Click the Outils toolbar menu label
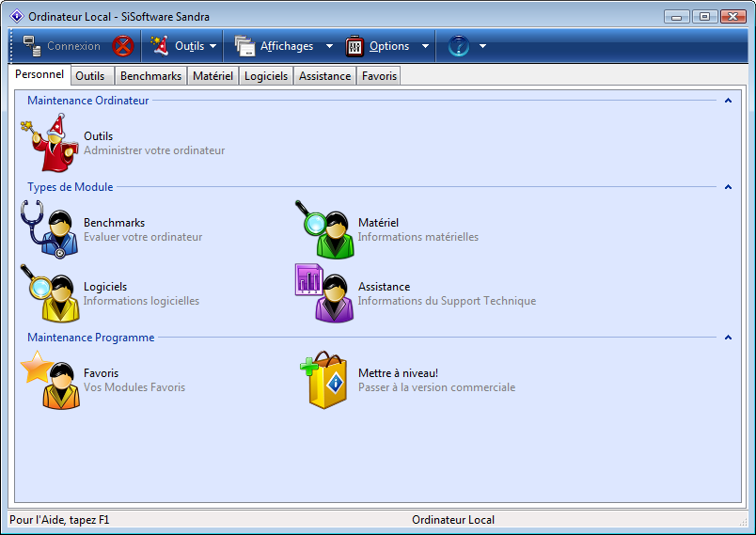The width and height of the screenshot is (756, 535). click(190, 46)
